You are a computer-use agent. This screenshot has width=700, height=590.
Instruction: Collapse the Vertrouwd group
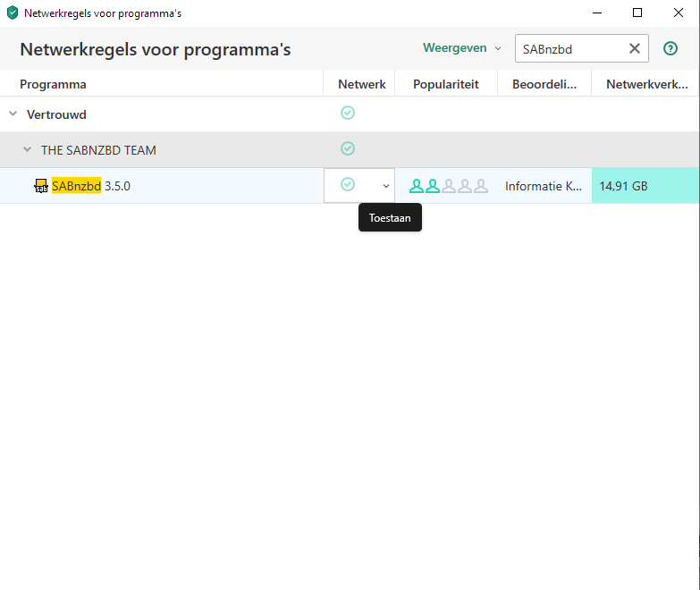click(x=13, y=114)
